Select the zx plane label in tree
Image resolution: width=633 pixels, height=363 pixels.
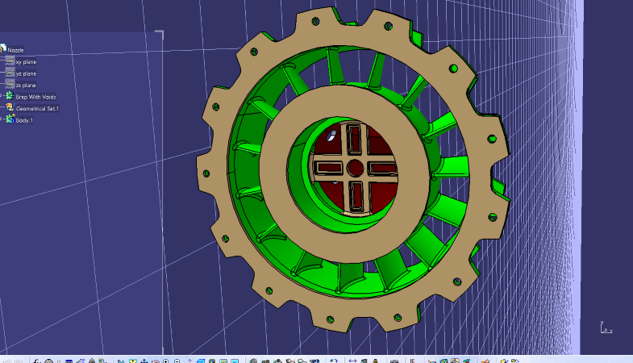[x=26, y=85]
